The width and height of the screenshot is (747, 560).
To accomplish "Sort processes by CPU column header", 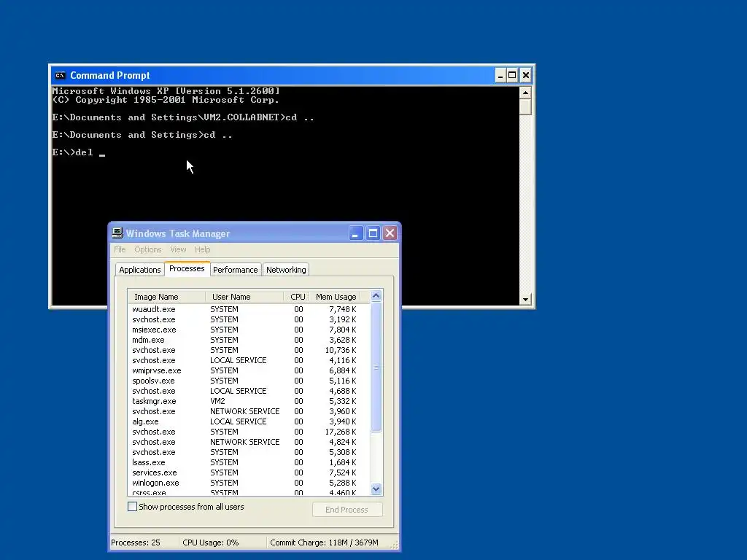I will click(297, 297).
